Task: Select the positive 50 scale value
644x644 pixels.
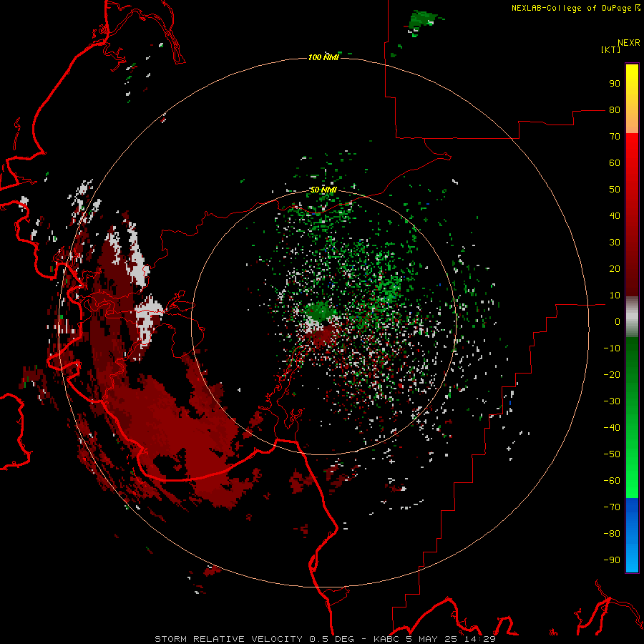Action: point(615,190)
